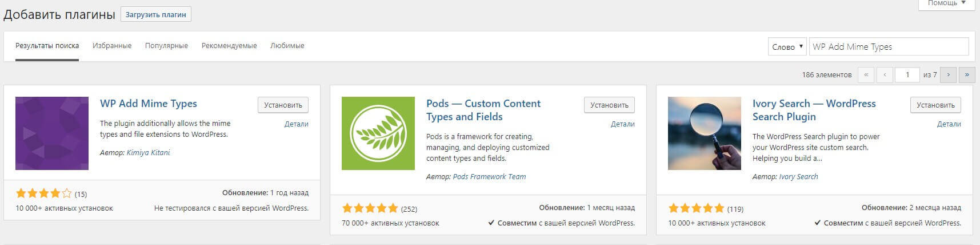Open the Слово search type dropdown
The width and height of the screenshot is (980, 245).
[787, 47]
